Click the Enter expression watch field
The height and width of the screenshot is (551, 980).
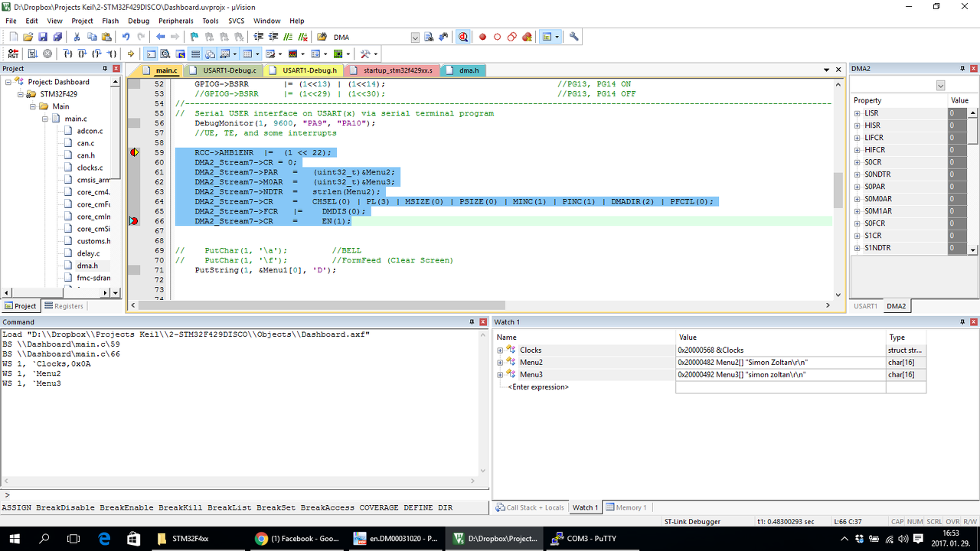pos(538,387)
